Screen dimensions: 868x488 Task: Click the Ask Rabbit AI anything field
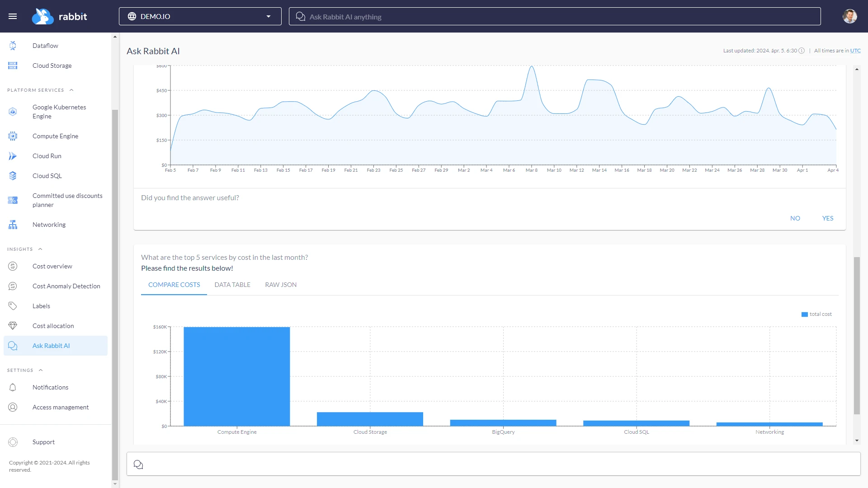click(554, 17)
